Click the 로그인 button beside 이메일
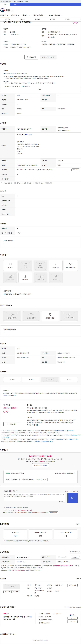This screenshot has height=644, width=81. (44, 480)
